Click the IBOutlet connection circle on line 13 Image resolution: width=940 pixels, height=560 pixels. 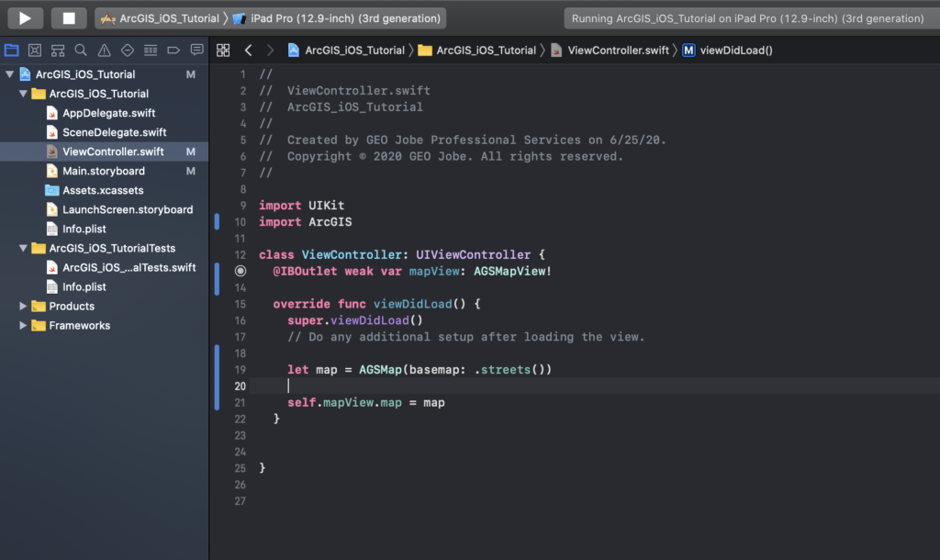241,271
